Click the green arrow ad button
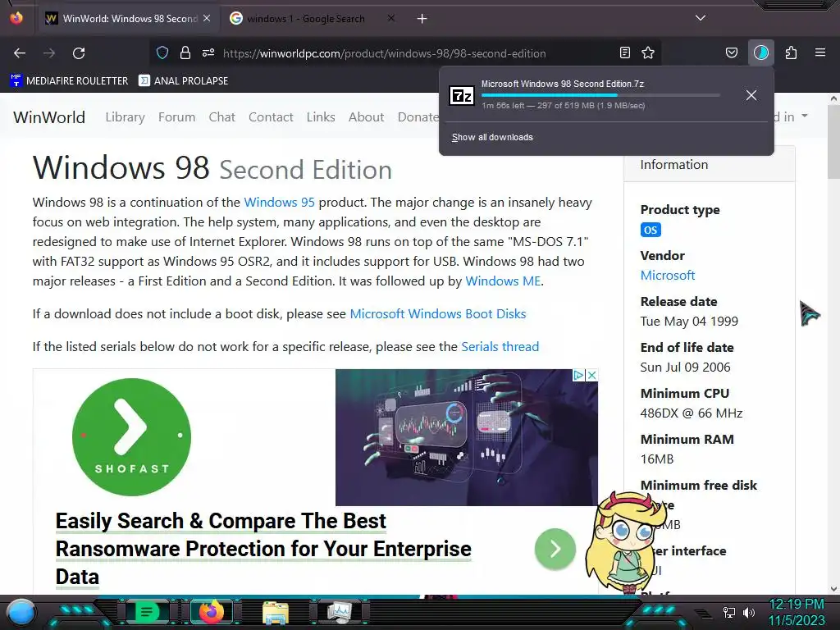Viewport: 840px width, 630px height. click(x=555, y=549)
